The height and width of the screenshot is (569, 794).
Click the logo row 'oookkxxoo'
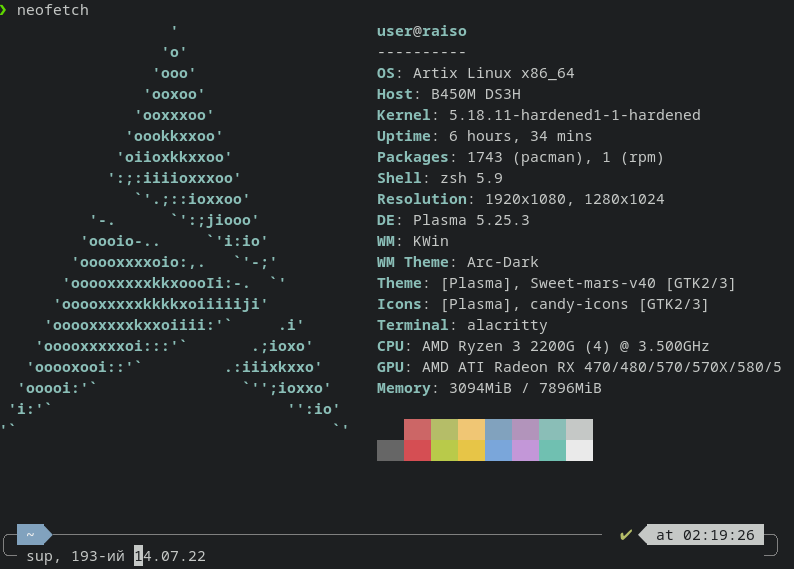(175, 136)
